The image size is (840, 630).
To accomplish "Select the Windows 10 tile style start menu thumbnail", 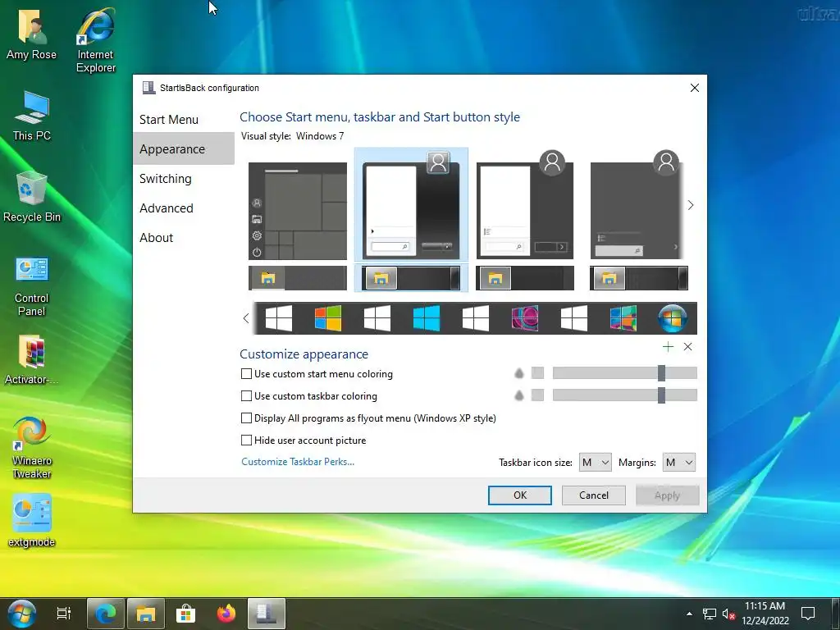I will pyautogui.click(x=298, y=211).
